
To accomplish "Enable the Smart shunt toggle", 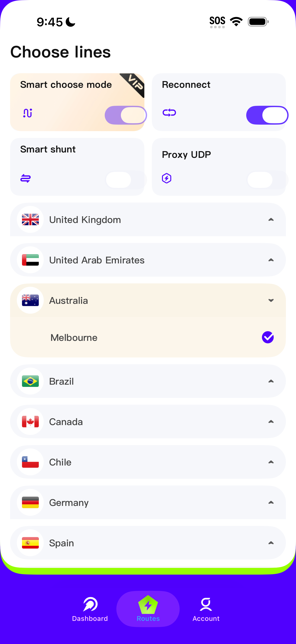I will [x=126, y=180].
